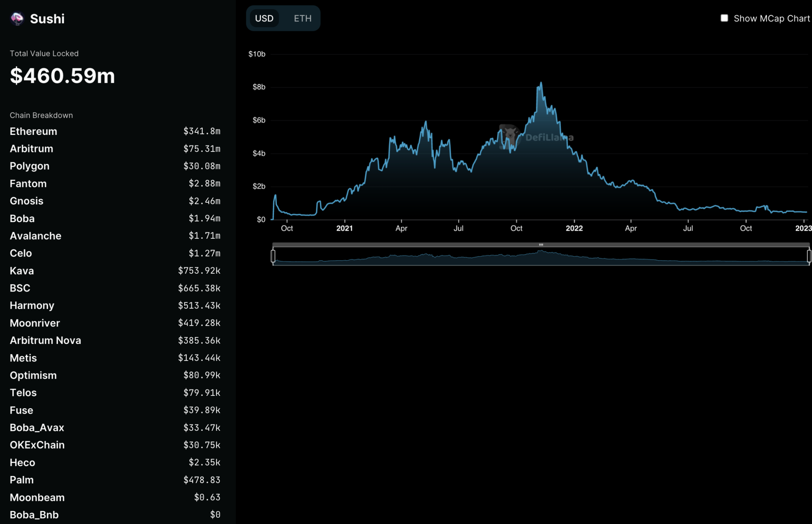The image size is (812, 524).
Task: Enable the Show MCap Chart checkbox
Action: [724, 18]
